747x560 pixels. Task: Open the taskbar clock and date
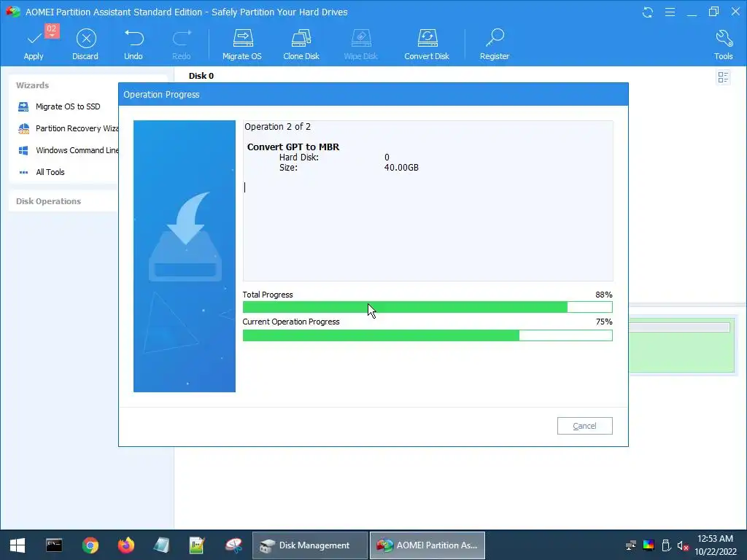[715, 545]
